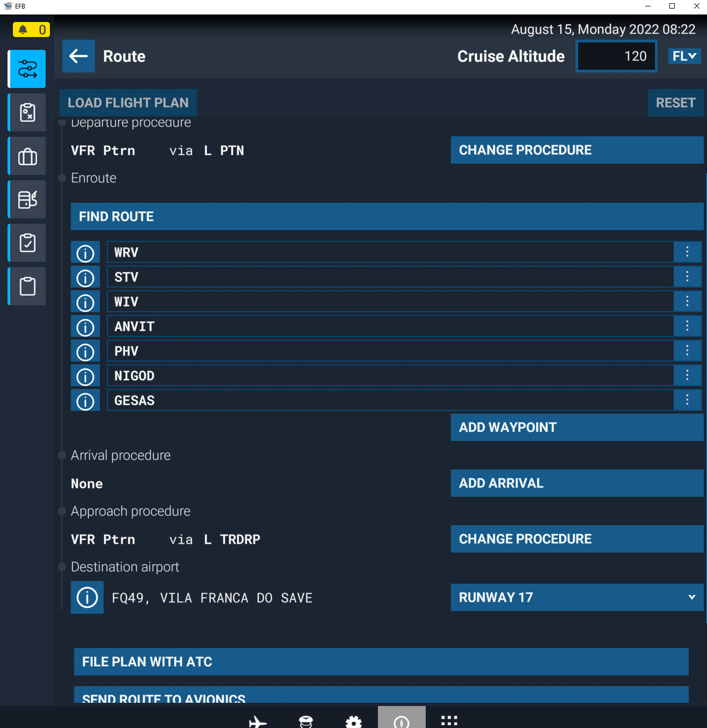Select the ANVIT waypoint row
Viewport: 707px width, 728px height.
tap(390, 326)
